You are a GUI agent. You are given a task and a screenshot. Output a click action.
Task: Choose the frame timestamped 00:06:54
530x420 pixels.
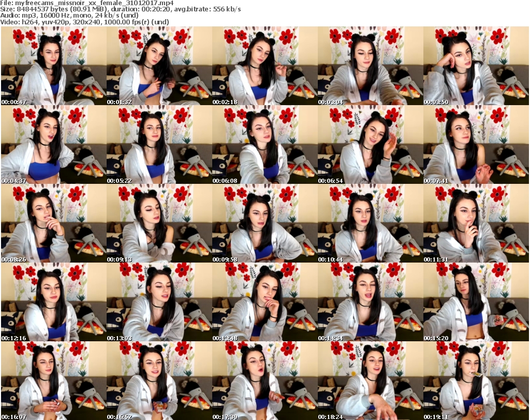click(370, 145)
